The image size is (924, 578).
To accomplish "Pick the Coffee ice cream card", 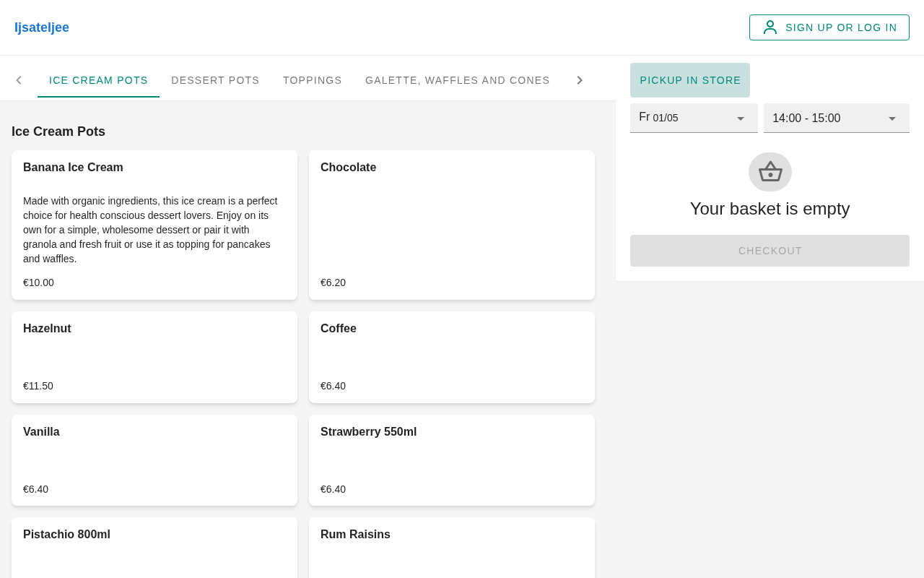I will (452, 357).
